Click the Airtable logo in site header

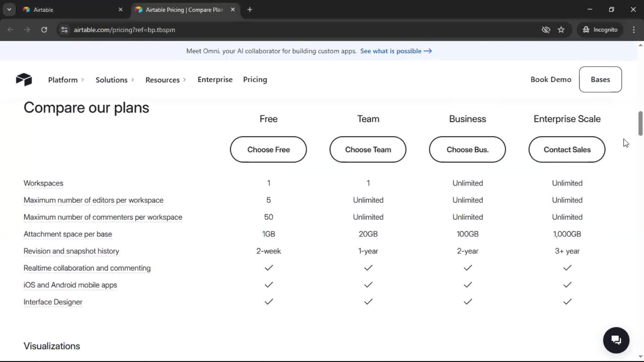pos(24,79)
